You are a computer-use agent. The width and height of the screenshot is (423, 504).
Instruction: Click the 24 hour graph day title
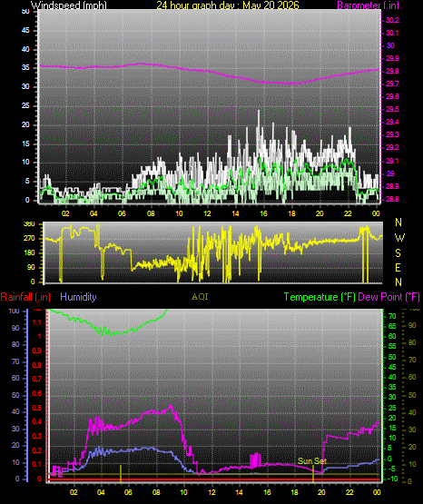(x=228, y=5)
